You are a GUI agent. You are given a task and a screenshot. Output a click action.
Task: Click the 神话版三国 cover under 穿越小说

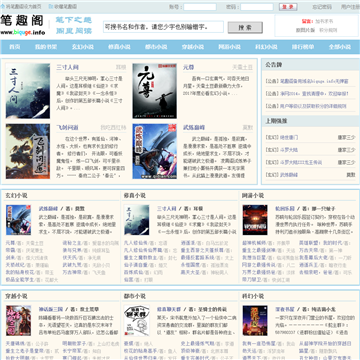[x=18, y=321]
